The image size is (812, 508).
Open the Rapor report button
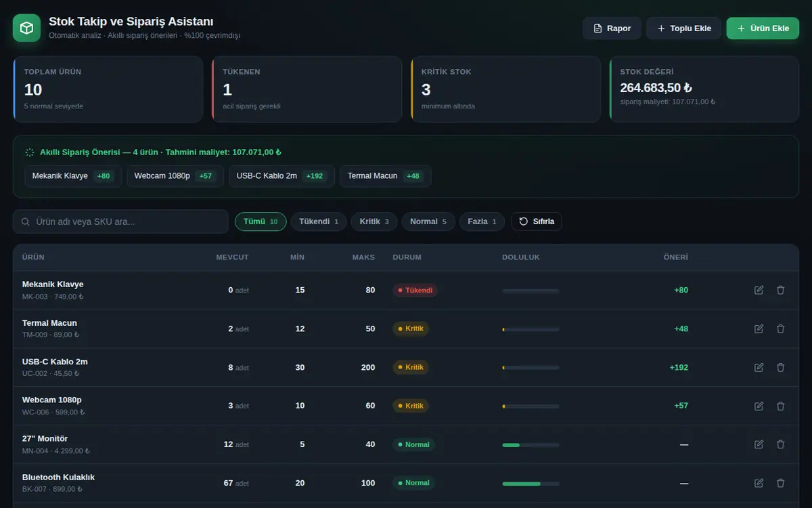(612, 28)
